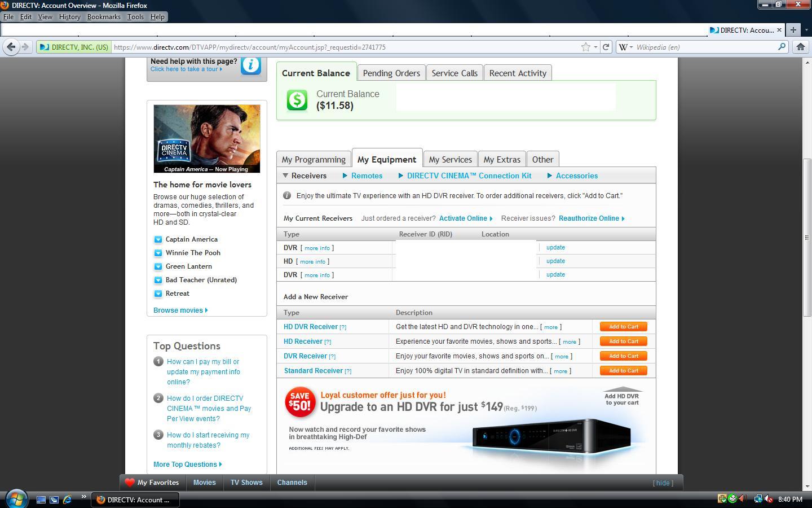
Task: Open the TV Shows bottom bar item
Action: (246, 483)
